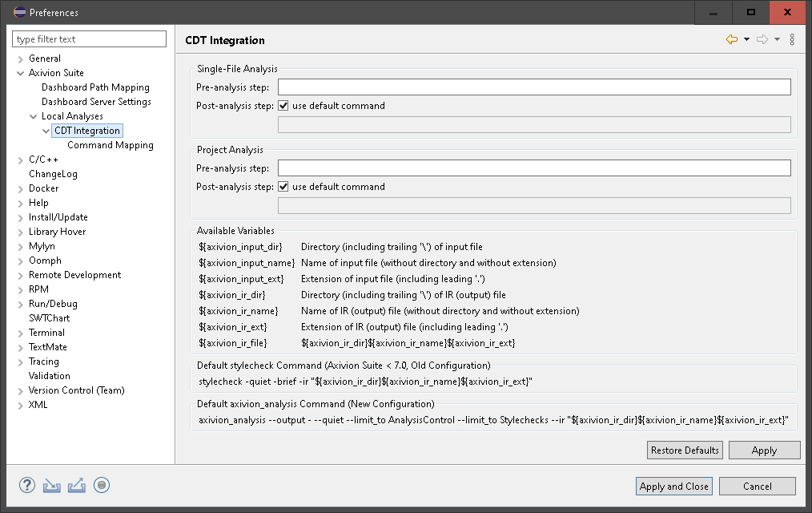Select the Help preference entry

(x=38, y=203)
